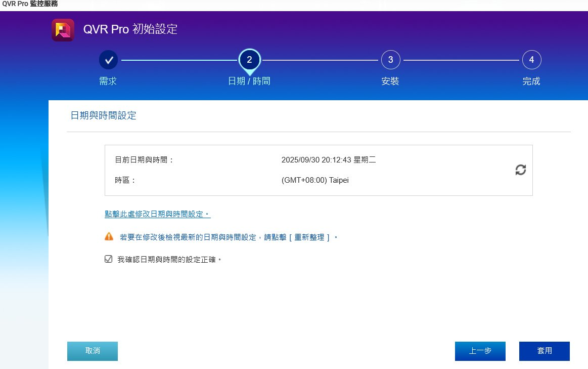Viewport: 588px width, 369px height.
Task: Click the 日期 / 時間 step label
Action: click(249, 81)
